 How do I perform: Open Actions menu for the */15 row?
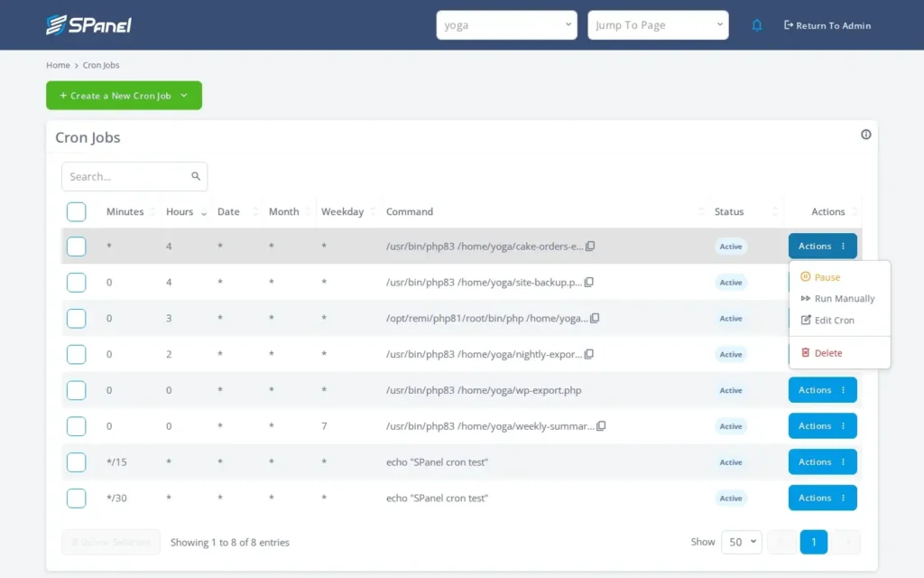823,461
